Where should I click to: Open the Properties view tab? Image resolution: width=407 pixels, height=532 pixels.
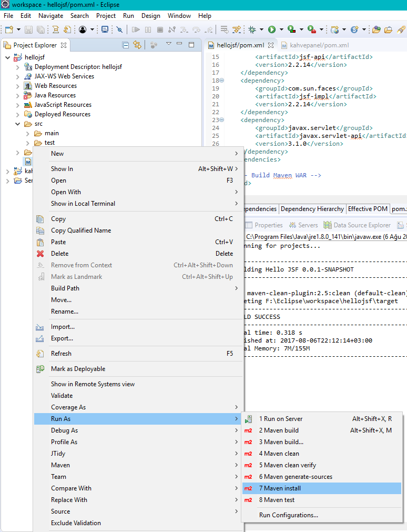(x=264, y=225)
